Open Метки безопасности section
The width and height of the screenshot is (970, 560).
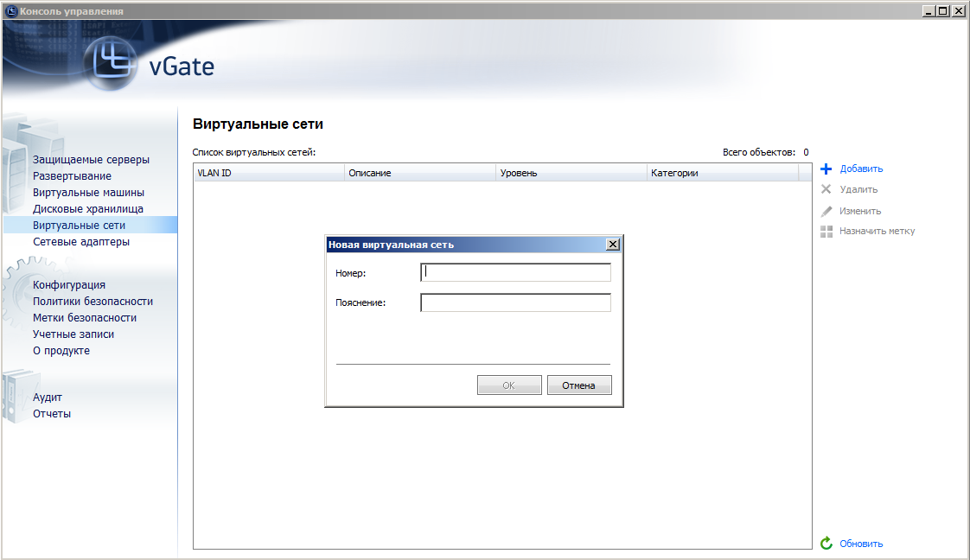pyautogui.click(x=85, y=318)
